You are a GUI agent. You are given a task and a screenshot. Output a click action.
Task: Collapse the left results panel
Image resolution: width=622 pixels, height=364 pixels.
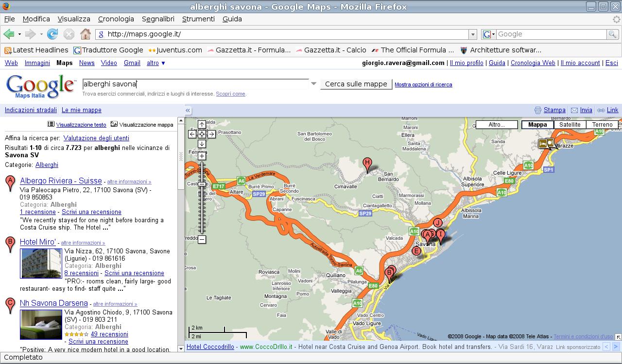coord(188,110)
